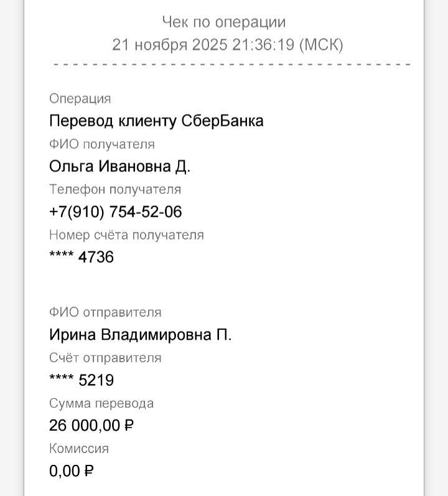
Task: Click the "Чек по операции" receipt title
Action: 223,22
